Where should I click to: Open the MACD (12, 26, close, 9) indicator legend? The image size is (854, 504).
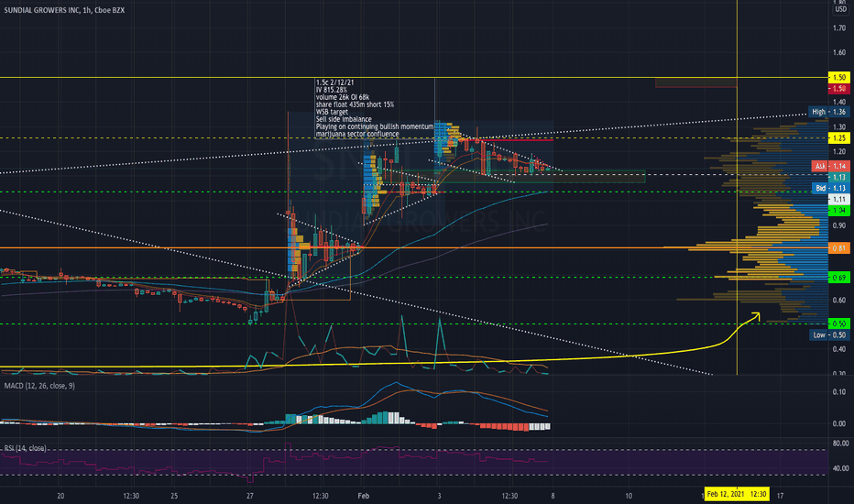click(39, 386)
